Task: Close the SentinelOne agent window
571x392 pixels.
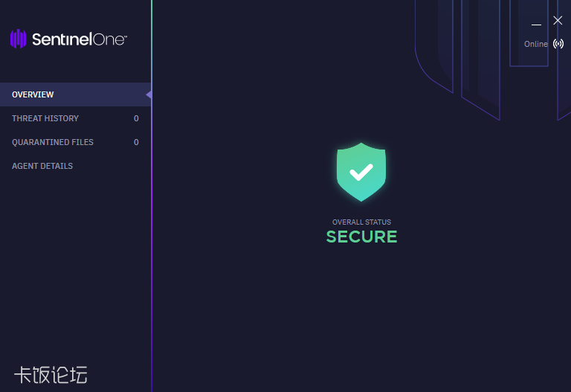Action: tap(558, 20)
